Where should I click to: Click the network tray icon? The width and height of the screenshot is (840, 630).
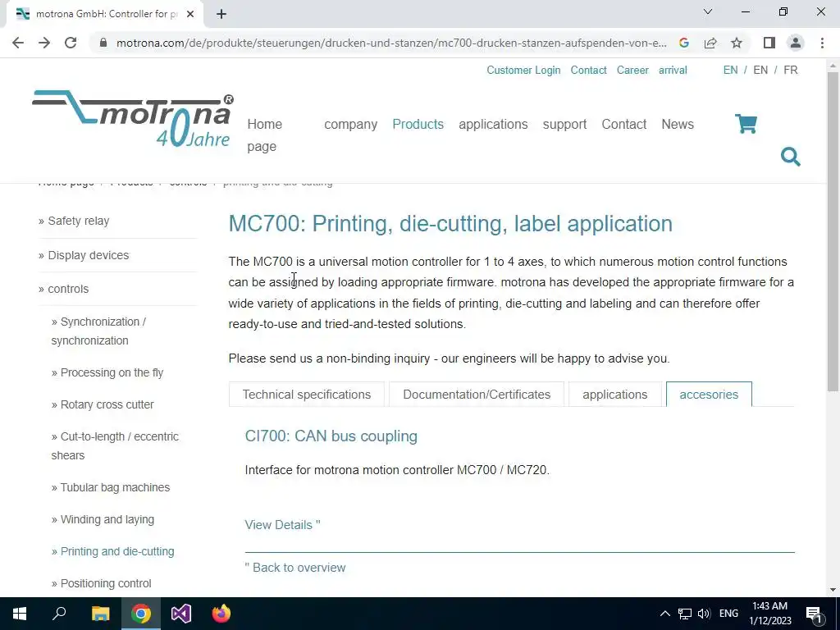click(x=685, y=614)
